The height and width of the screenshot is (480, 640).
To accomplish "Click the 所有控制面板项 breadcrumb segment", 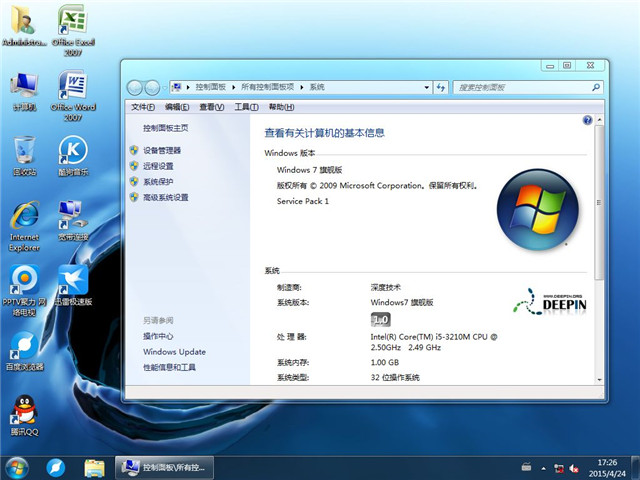I will pyautogui.click(x=267, y=87).
